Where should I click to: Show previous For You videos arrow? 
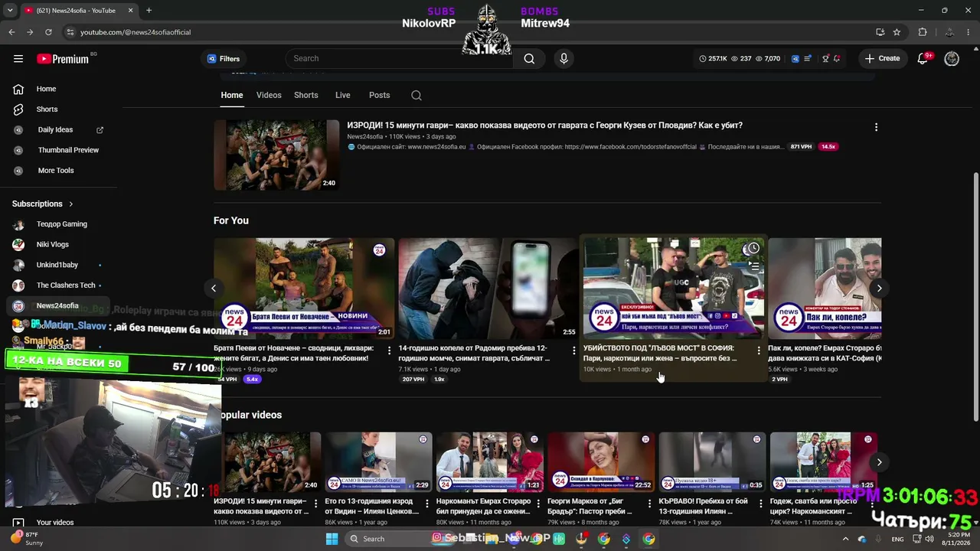214,289
